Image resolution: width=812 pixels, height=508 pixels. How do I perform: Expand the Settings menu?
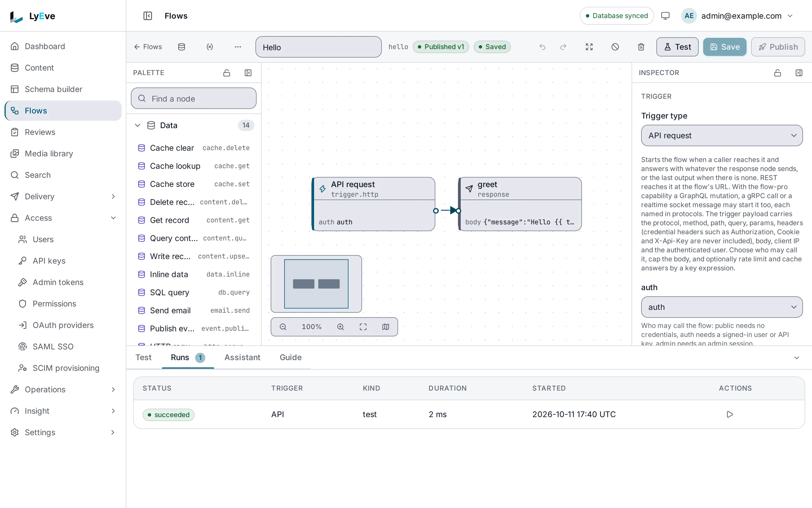(63, 432)
